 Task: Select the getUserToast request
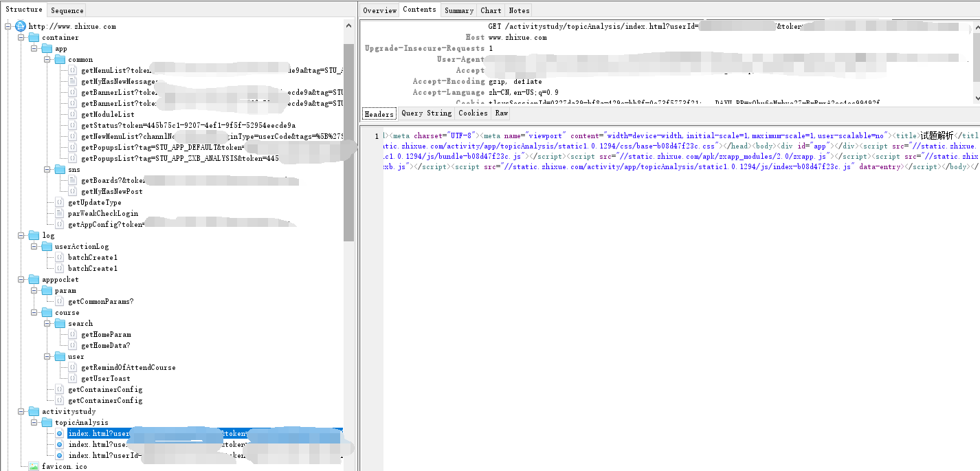point(105,378)
